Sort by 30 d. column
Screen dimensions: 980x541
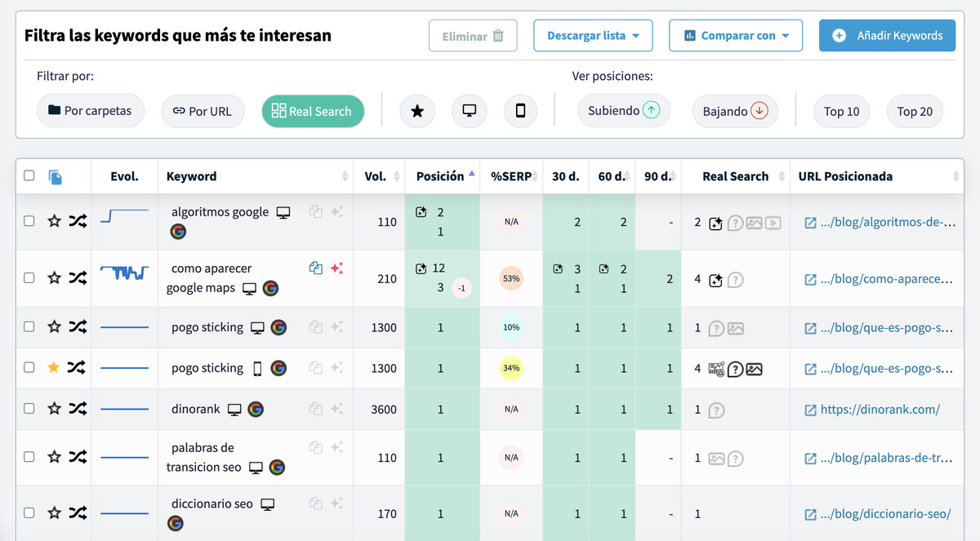pyautogui.click(x=565, y=176)
